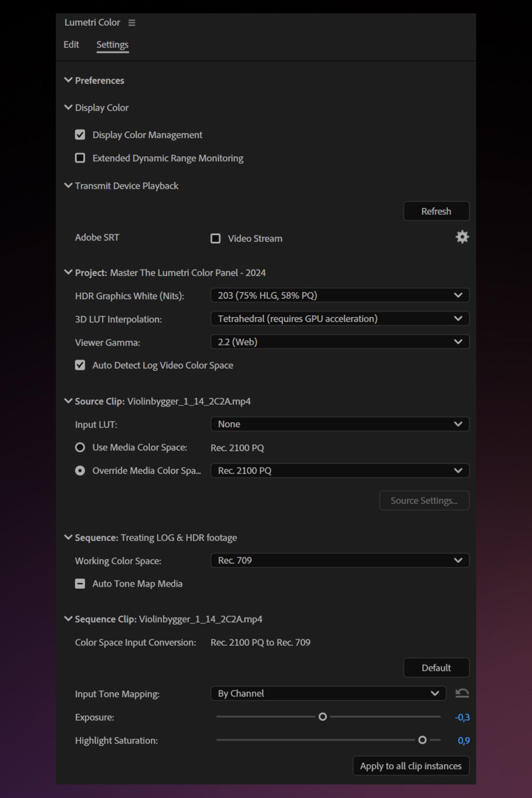Select the Settings tab
Viewport: 532px width, 798px height.
pos(112,45)
